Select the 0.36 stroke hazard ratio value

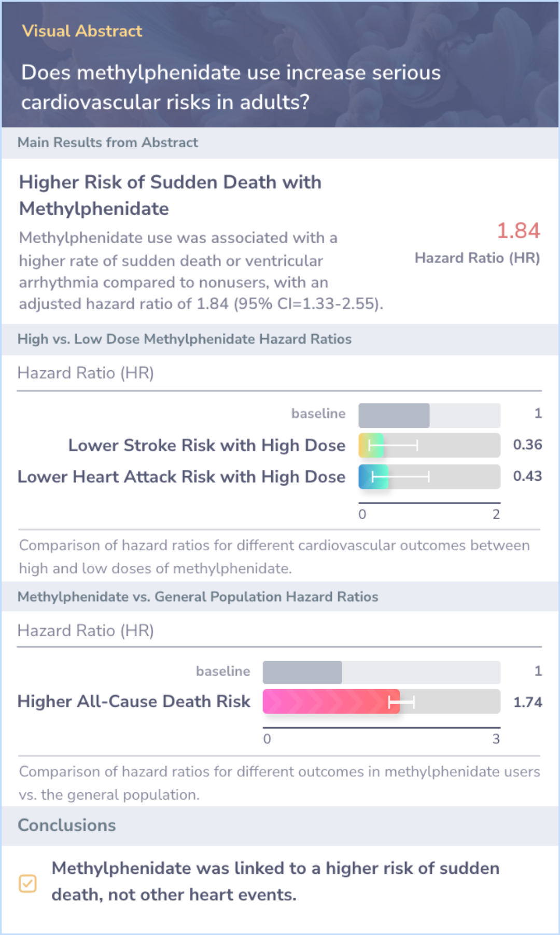pos(527,445)
